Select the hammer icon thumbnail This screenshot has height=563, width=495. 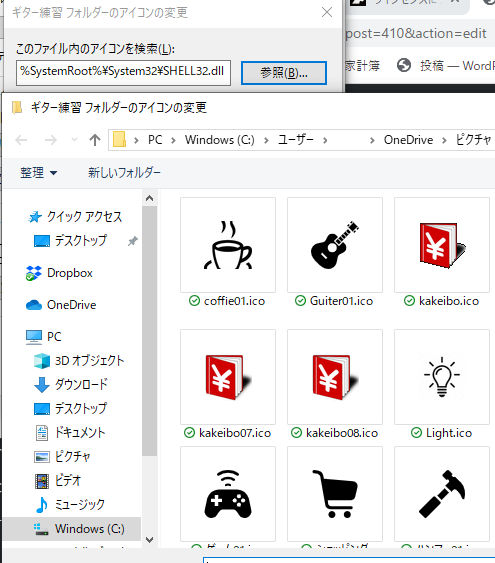442,494
